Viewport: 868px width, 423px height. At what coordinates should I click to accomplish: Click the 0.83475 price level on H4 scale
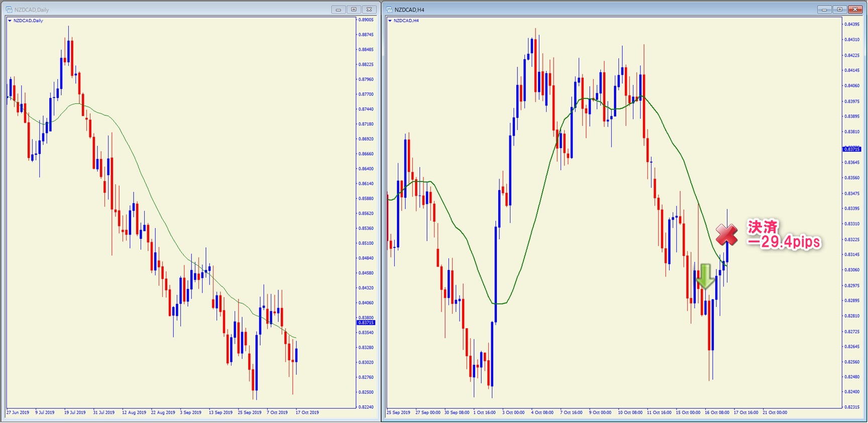click(852, 193)
